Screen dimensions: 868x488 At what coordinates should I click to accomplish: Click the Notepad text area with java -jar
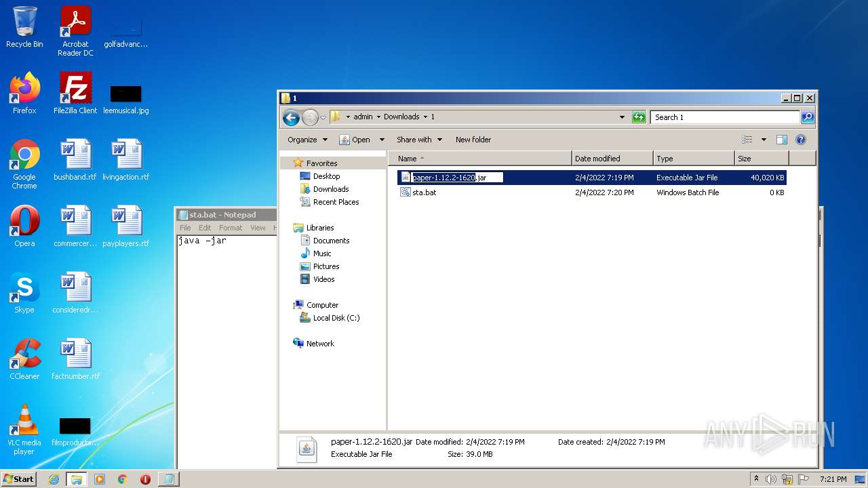click(x=226, y=352)
